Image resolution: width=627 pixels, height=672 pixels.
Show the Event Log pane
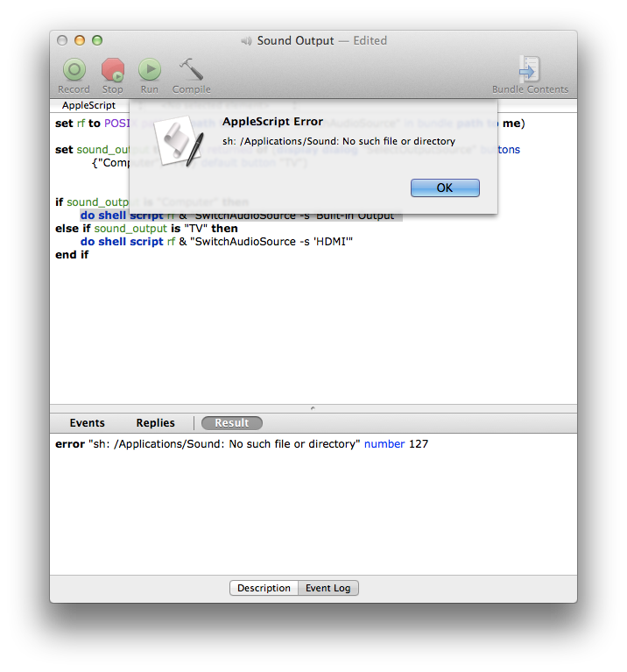(328, 588)
